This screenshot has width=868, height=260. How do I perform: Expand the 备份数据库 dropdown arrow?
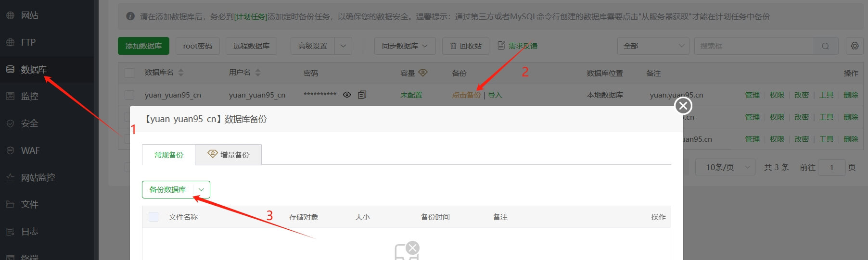click(202, 189)
